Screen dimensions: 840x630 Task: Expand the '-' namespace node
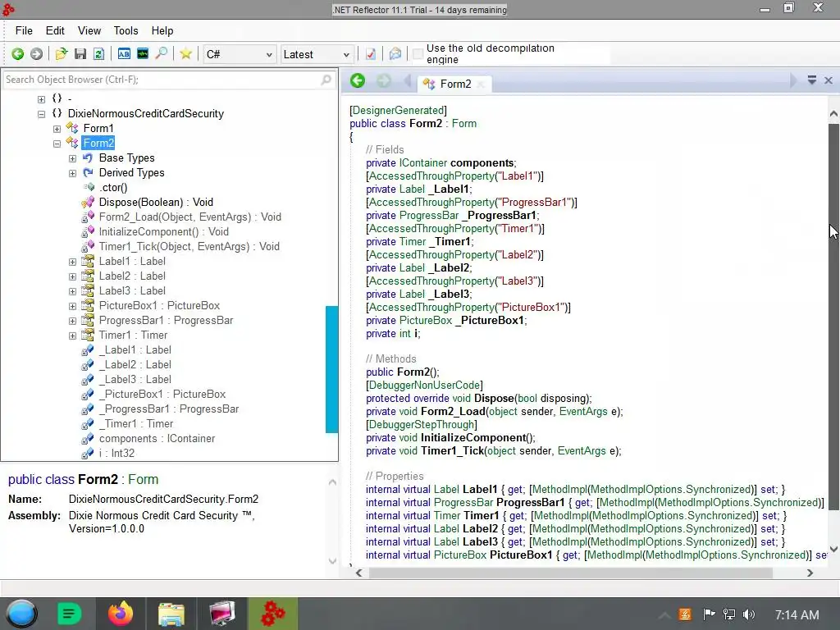[x=41, y=99]
